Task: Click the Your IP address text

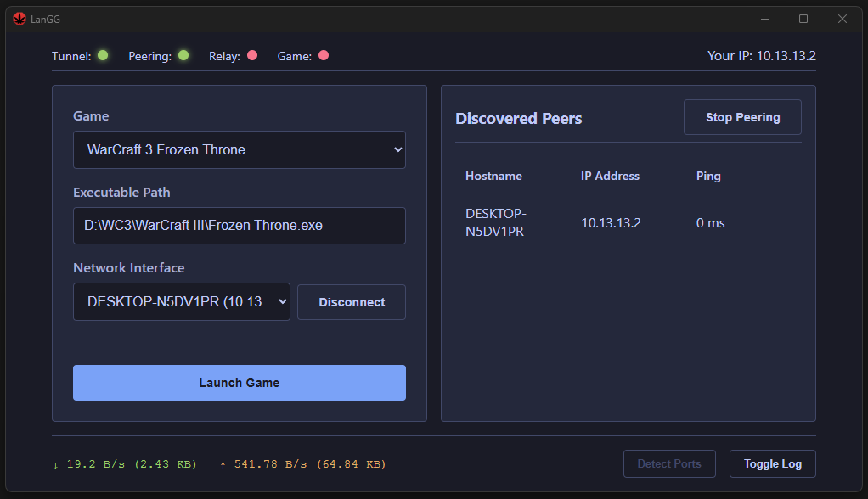Action: click(761, 56)
